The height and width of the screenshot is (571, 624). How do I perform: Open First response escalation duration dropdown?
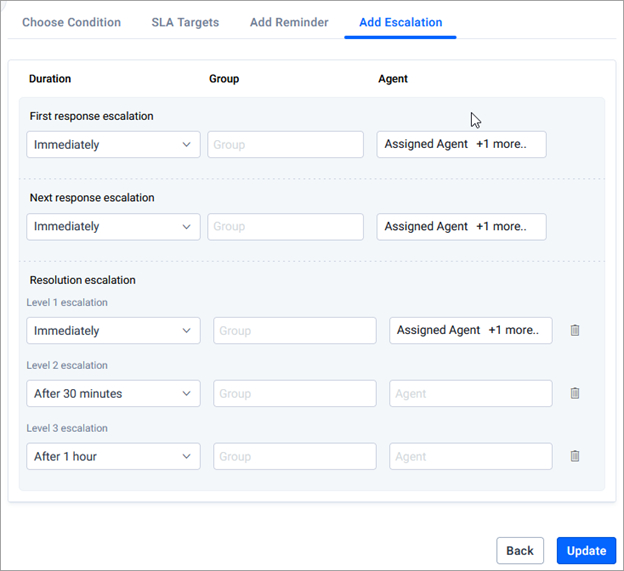[113, 144]
